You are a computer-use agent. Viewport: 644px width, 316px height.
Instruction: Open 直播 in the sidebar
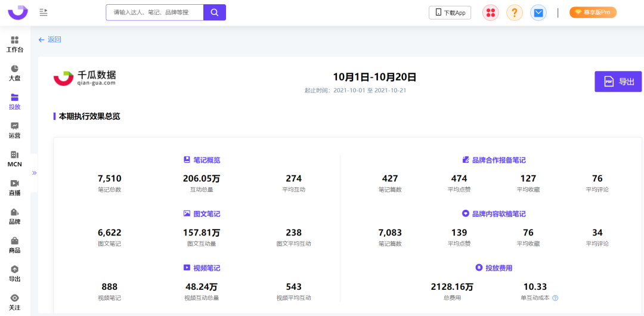15,187
